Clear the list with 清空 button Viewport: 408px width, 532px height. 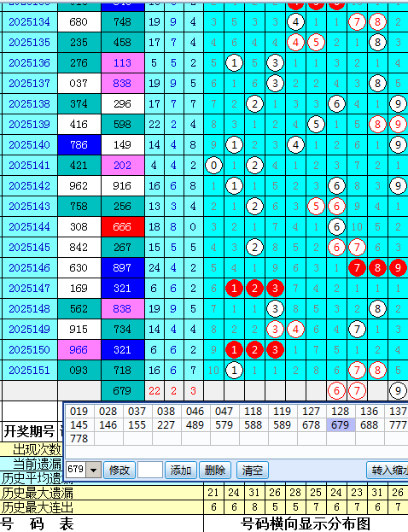click(x=253, y=470)
